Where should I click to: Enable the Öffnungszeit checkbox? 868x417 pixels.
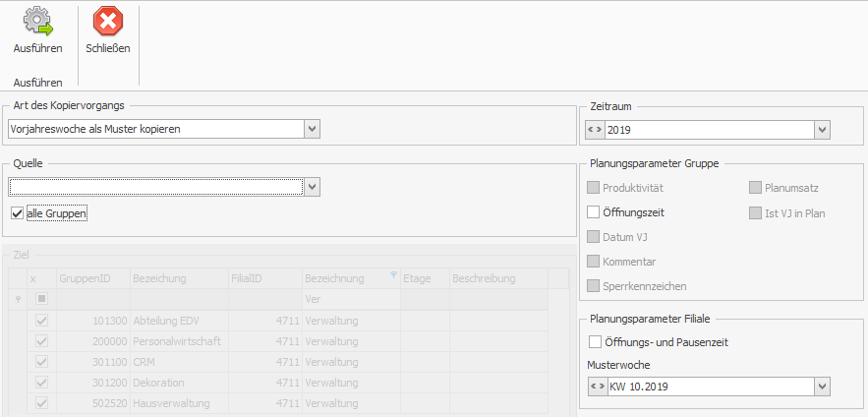pyautogui.click(x=594, y=211)
